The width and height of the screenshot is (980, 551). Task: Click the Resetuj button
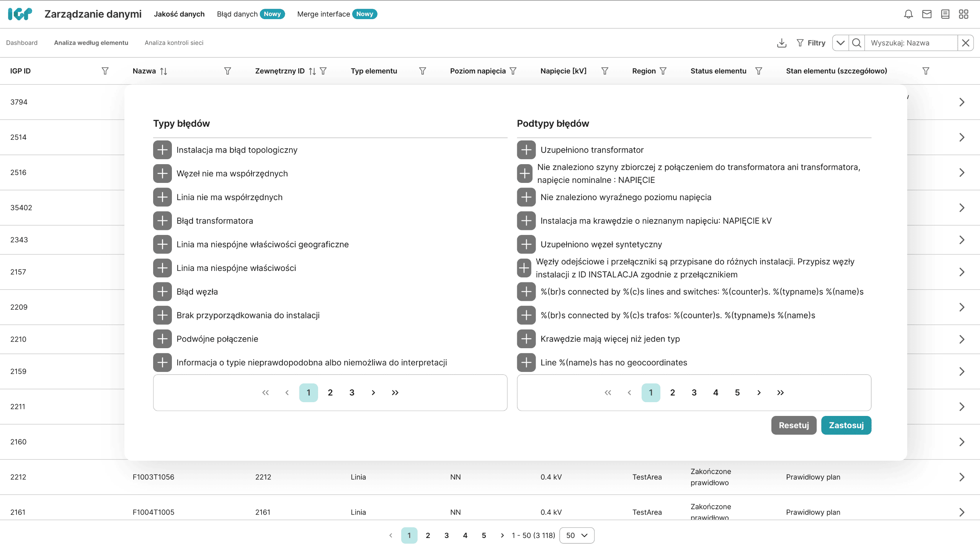pos(794,425)
